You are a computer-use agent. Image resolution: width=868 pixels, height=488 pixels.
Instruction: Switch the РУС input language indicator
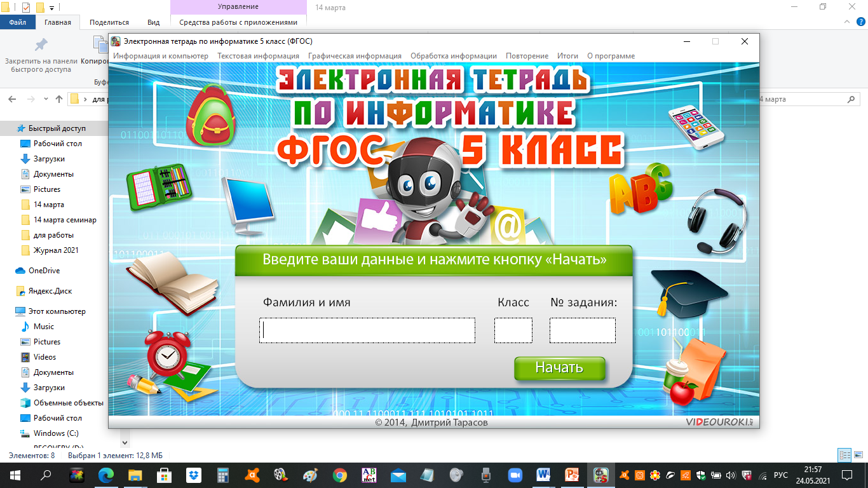tap(780, 475)
